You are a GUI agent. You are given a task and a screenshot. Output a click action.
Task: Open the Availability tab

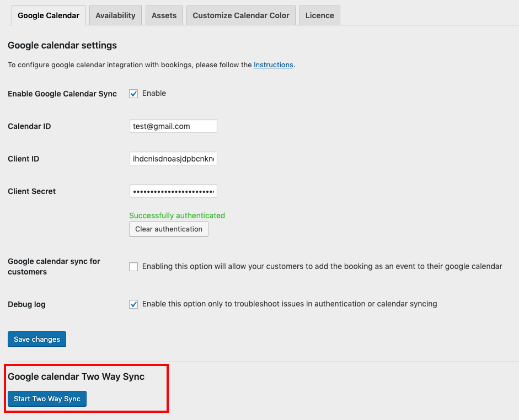click(115, 15)
